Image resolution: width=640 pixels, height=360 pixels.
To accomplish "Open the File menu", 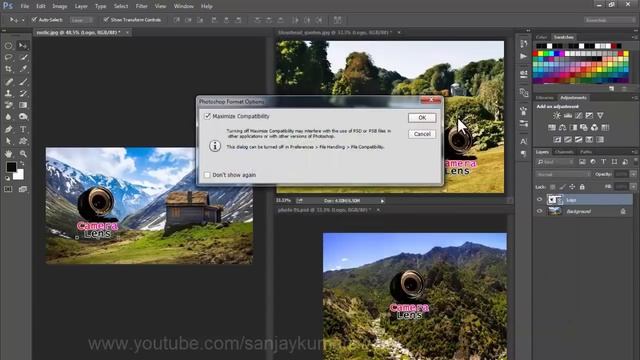I will (25, 6).
